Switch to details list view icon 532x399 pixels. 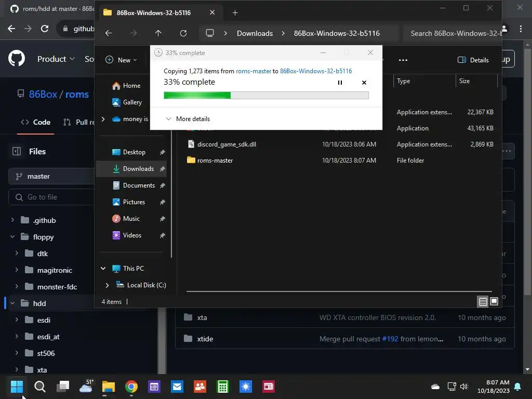click(483, 302)
